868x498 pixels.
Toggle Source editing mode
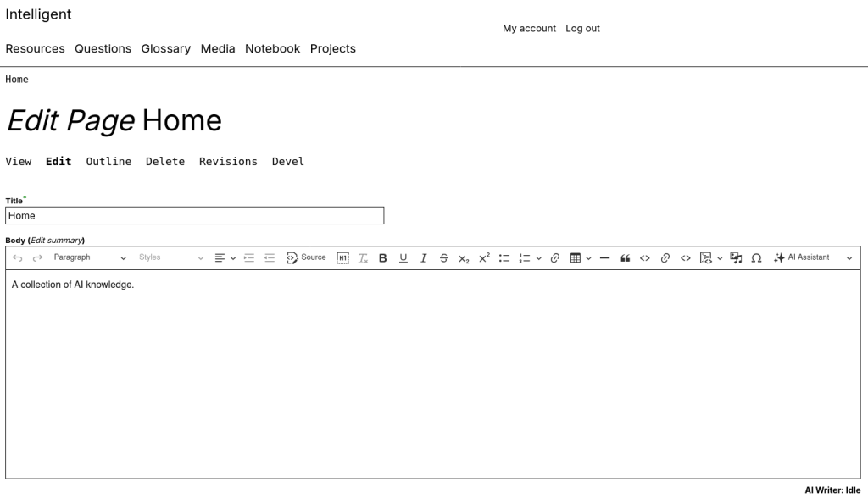point(306,257)
